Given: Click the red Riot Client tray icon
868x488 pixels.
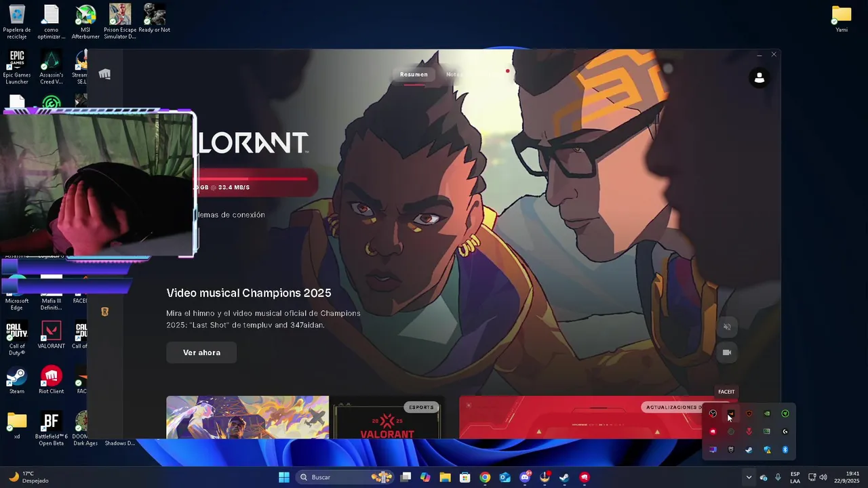Looking at the screenshot, I should coord(713,432).
